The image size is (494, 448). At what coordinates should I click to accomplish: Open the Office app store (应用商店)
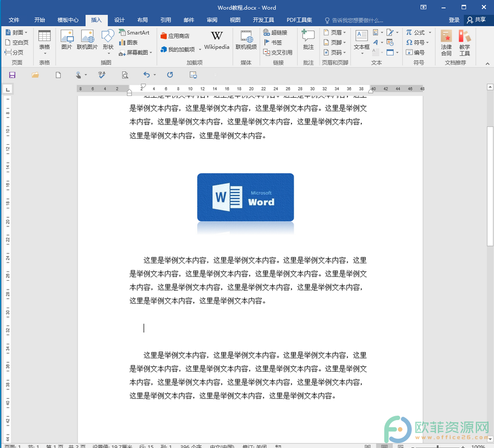175,36
